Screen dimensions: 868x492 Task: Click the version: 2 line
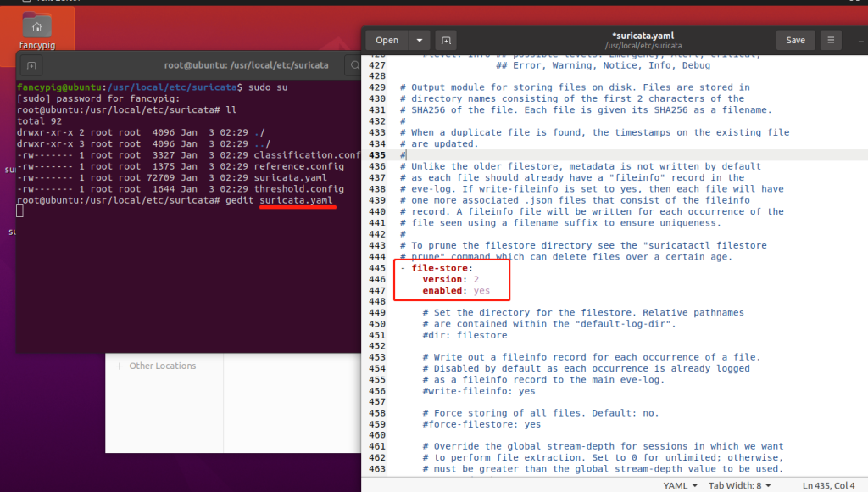click(x=451, y=279)
